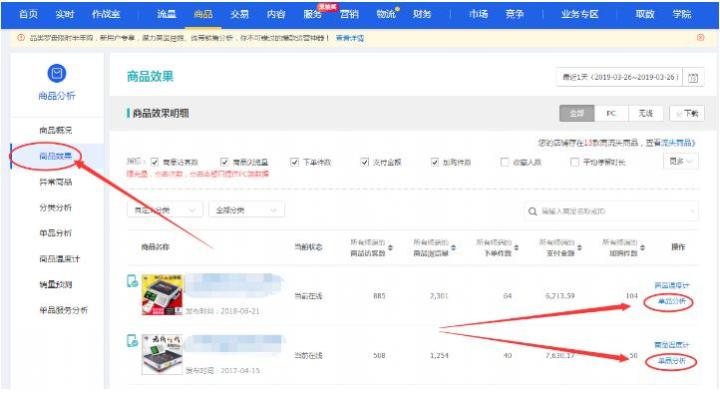Click the mobile icon beside second product

pyautogui.click(x=132, y=340)
